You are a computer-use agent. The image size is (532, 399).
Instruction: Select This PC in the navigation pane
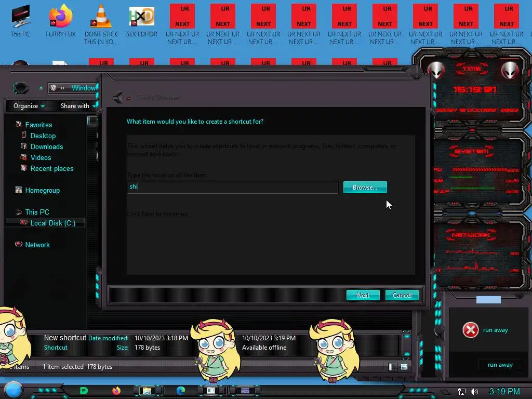coord(37,212)
